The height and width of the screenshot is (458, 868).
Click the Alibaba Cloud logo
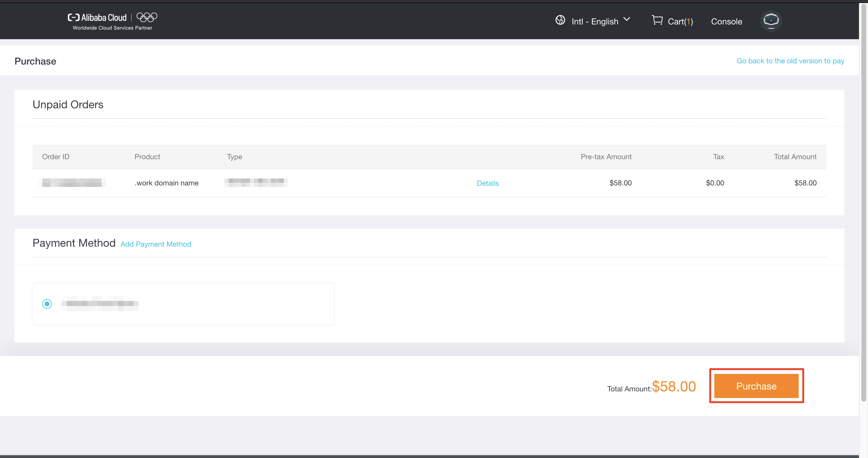[97, 17]
